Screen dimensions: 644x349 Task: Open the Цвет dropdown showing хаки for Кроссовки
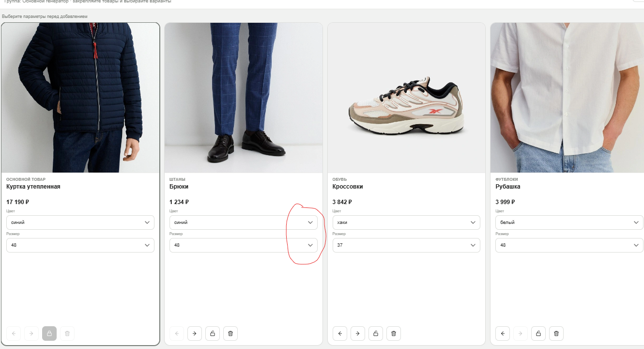pyautogui.click(x=406, y=222)
